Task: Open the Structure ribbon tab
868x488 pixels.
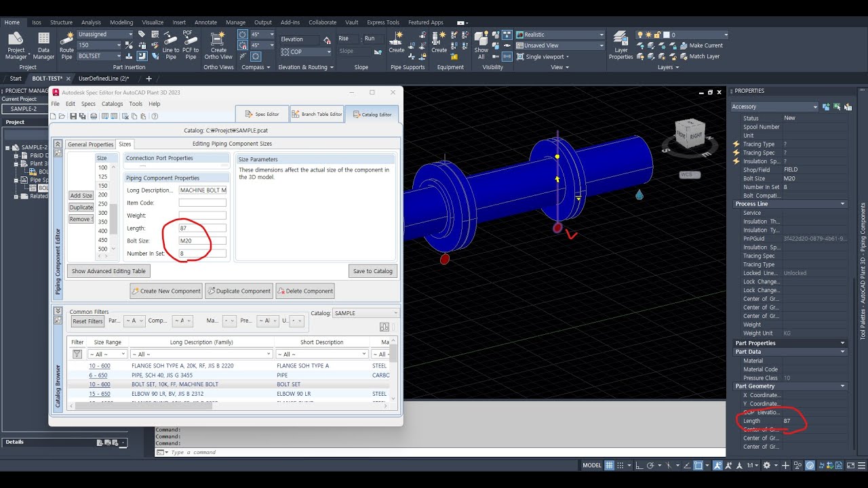Action: click(61, 22)
